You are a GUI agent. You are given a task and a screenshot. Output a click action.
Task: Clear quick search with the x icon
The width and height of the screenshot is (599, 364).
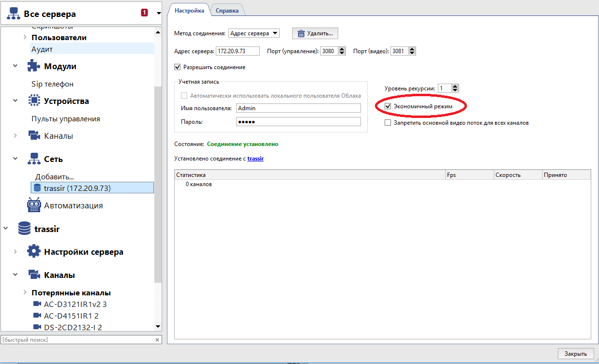(157, 340)
